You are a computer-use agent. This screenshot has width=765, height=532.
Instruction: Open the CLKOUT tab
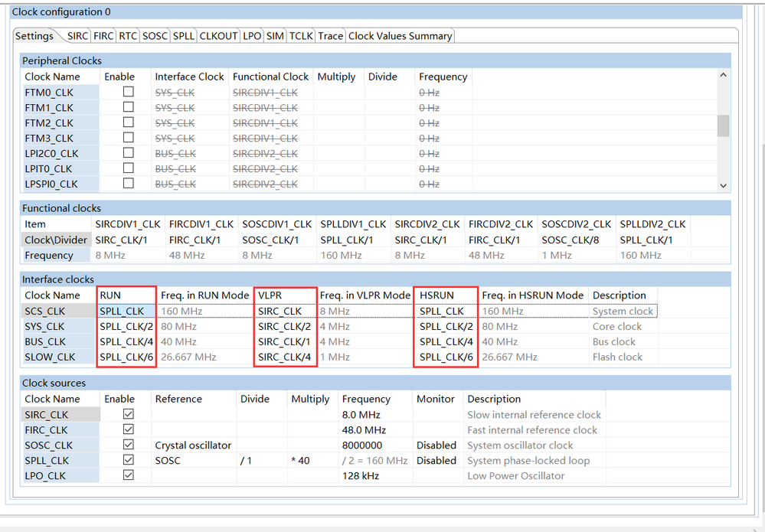pyautogui.click(x=218, y=36)
